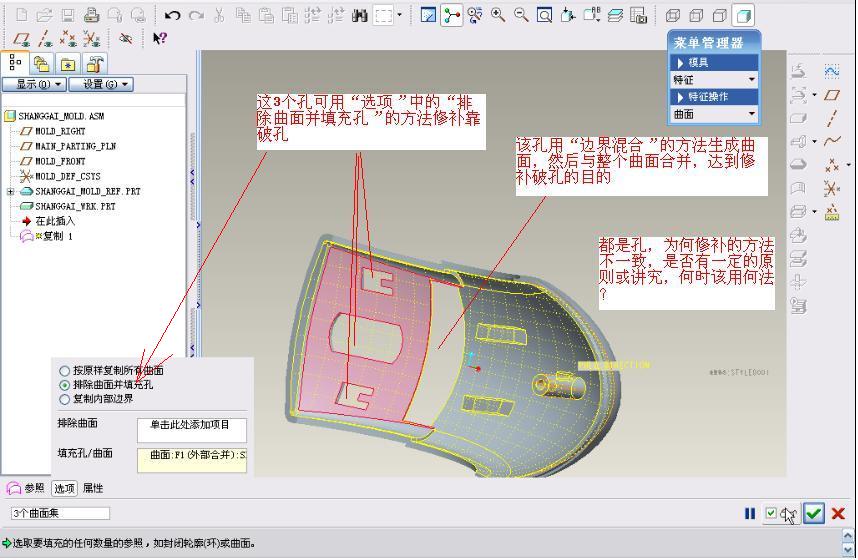
Task: Expand the 特征操作 menu manager section
Action: click(714, 97)
